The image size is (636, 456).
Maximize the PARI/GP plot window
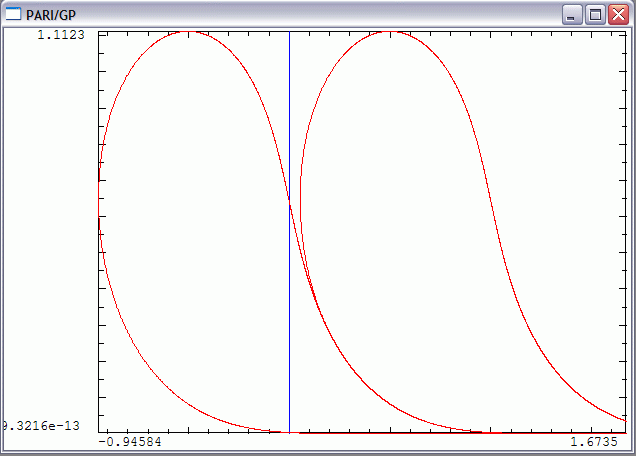595,14
